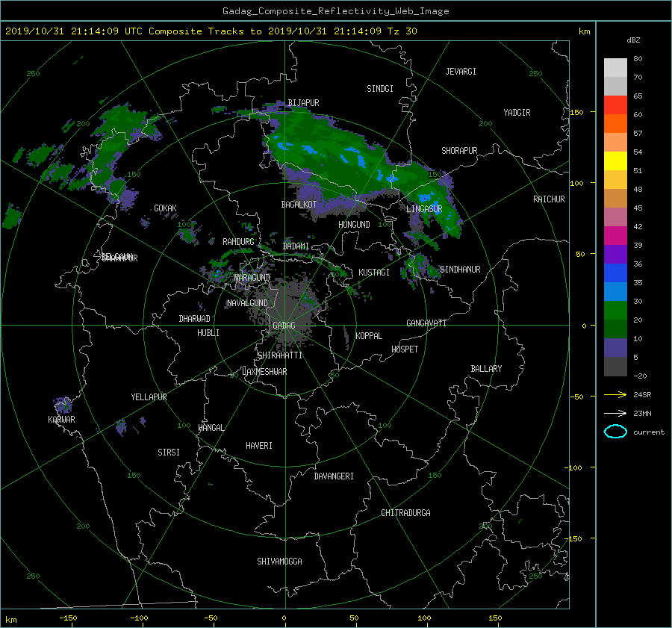Screen dimensions: 672x628
Task: Click the RAICHUR city label
Action: click(x=549, y=199)
